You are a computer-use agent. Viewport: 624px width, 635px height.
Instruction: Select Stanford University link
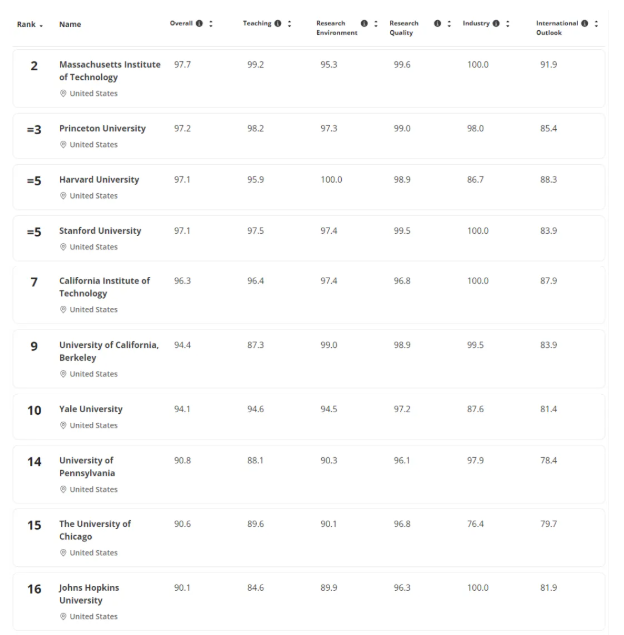(x=100, y=231)
